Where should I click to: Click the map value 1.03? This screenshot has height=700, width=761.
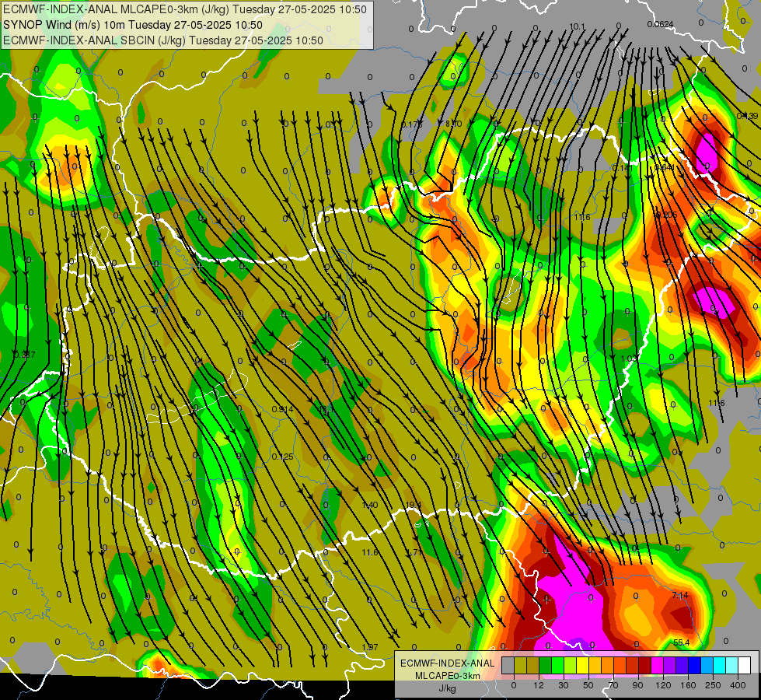click(629, 359)
